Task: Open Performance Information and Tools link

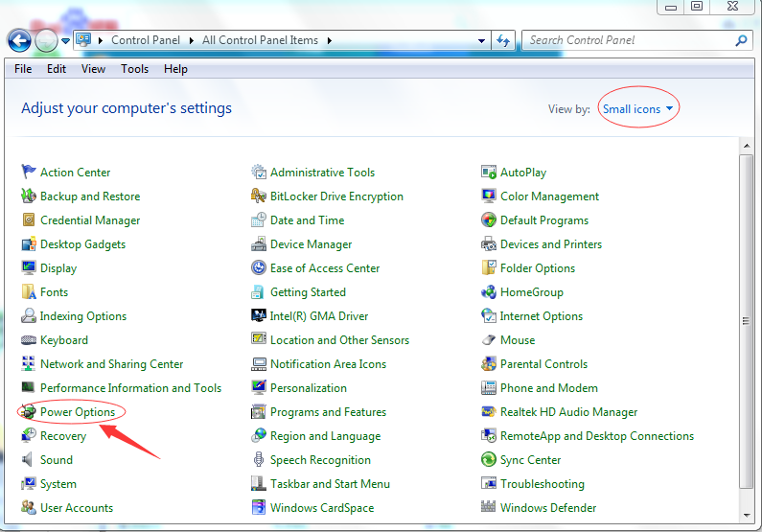Action: 130,387
